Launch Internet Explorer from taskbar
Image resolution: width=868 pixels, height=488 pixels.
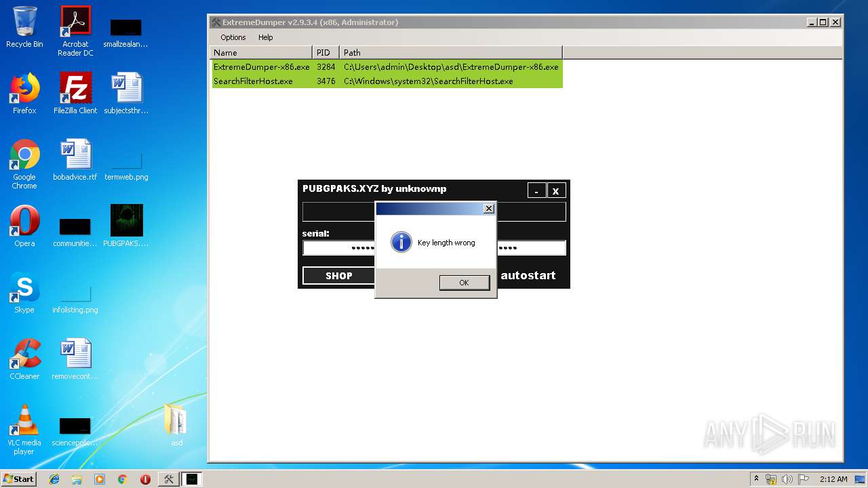(54, 479)
